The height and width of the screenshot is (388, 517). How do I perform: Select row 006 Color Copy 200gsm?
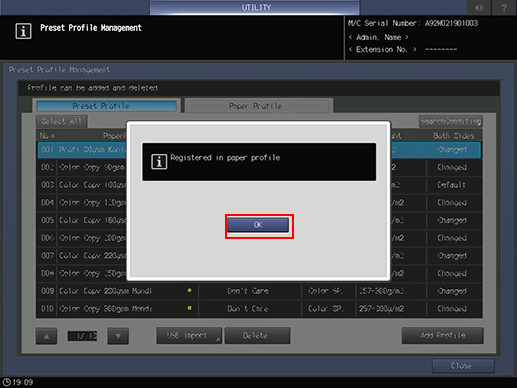[x=259, y=238]
